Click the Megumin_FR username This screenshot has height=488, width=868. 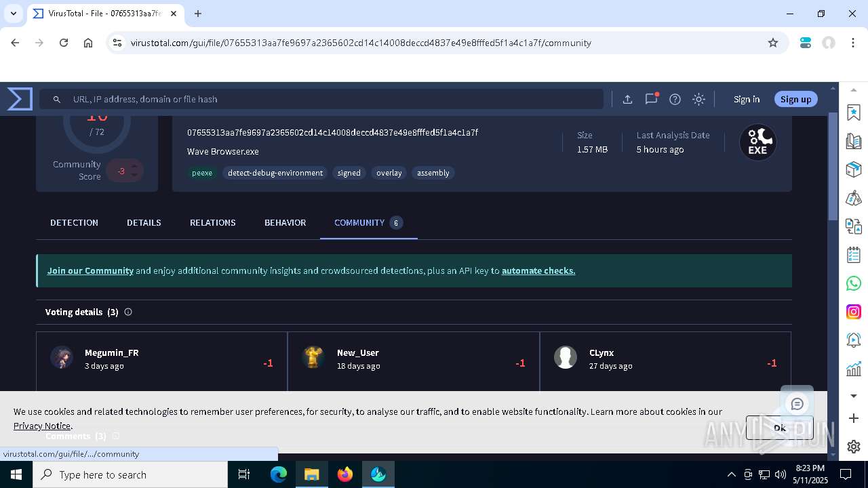(112, 352)
